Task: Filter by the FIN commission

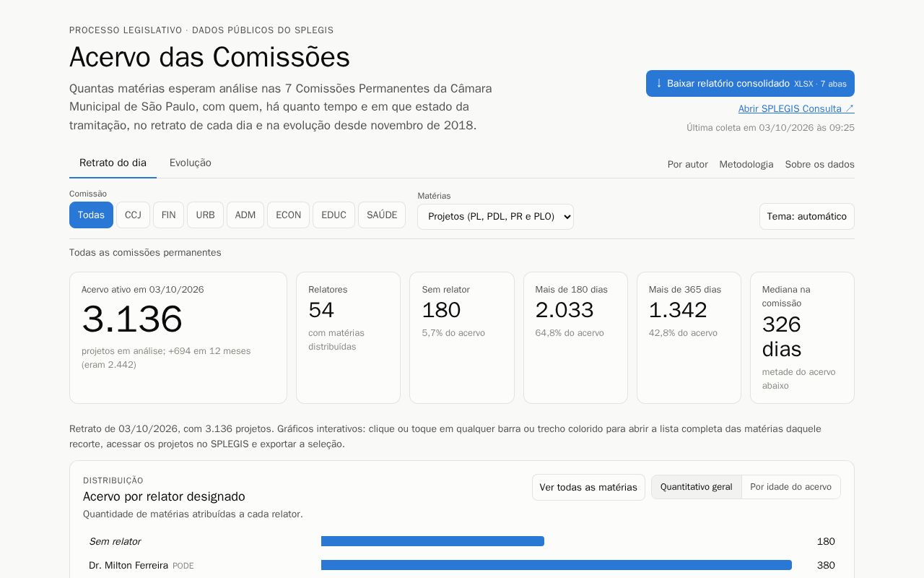Action: point(168,215)
